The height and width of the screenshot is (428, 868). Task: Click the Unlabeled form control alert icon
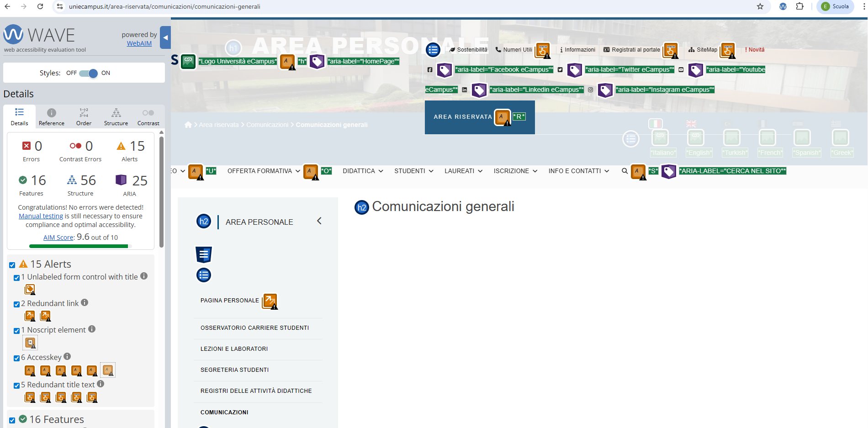coord(30,290)
